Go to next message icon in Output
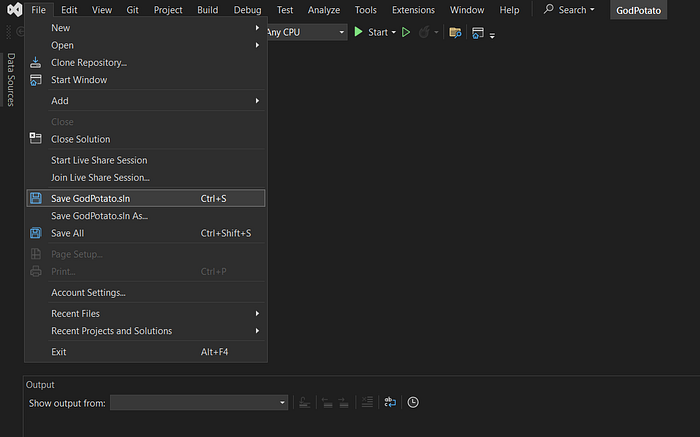This screenshot has height=437, width=700. 343,402
